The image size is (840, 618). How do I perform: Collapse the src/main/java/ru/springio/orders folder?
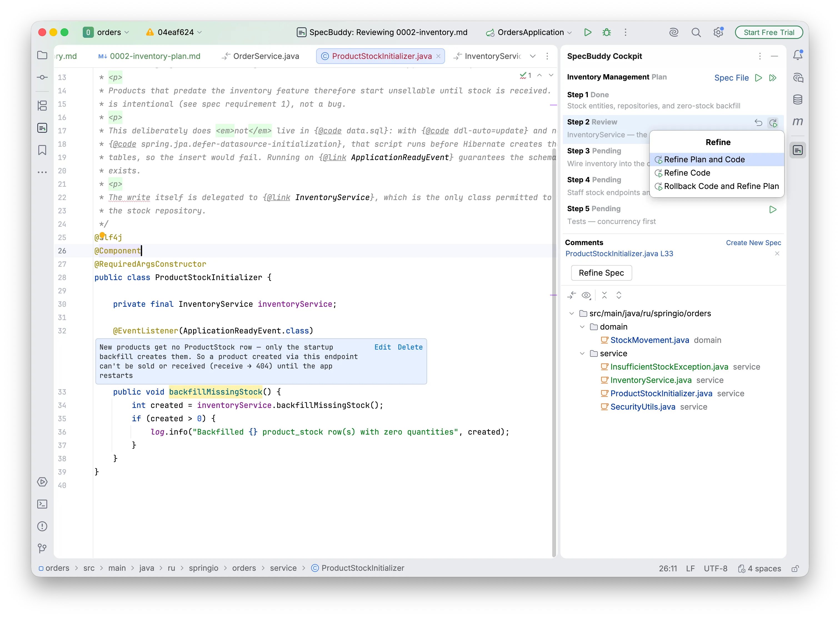571,313
